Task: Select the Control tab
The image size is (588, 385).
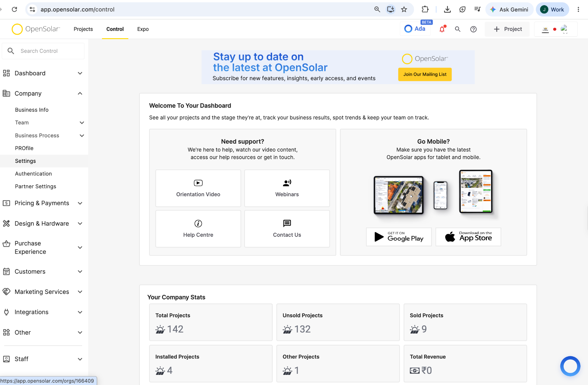Action: point(115,29)
